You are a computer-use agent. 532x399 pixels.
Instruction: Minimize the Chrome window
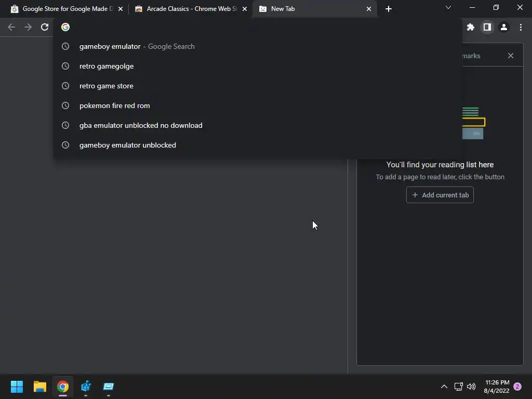coord(472,7)
